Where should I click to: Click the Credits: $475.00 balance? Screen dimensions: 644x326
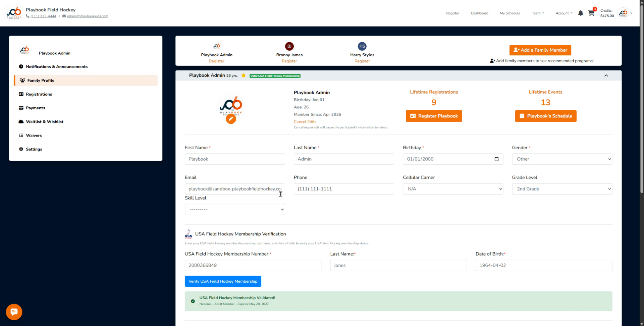point(607,13)
